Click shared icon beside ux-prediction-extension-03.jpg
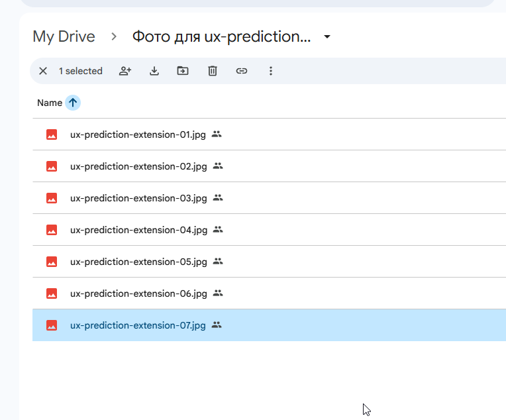This screenshot has height=420, width=506. pyautogui.click(x=218, y=197)
